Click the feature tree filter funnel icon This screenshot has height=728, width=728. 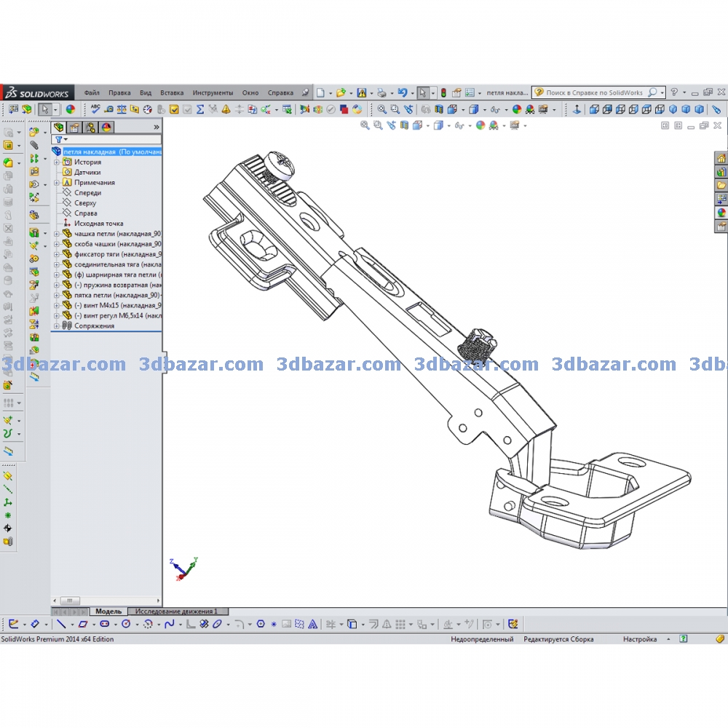click(59, 139)
